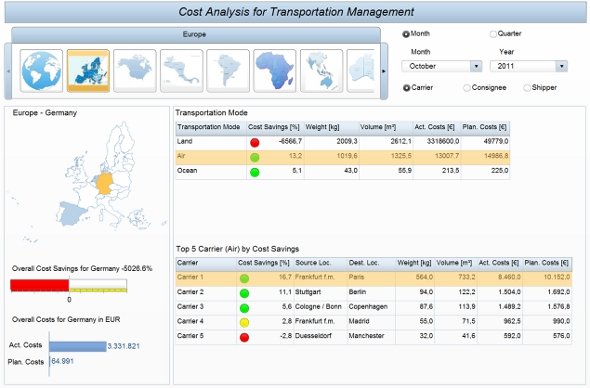Click Germany highlighted on Europe map
Screen dimensions: 590x388
(x=104, y=183)
